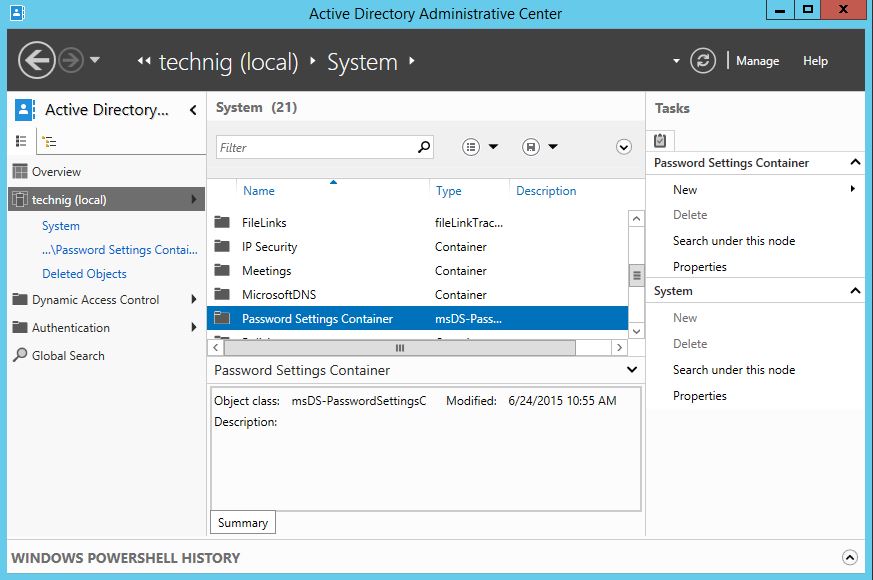873x580 pixels.
Task: Expand the breadcrumb arrow after System
Action: pyautogui.click(x=411, y=61)
